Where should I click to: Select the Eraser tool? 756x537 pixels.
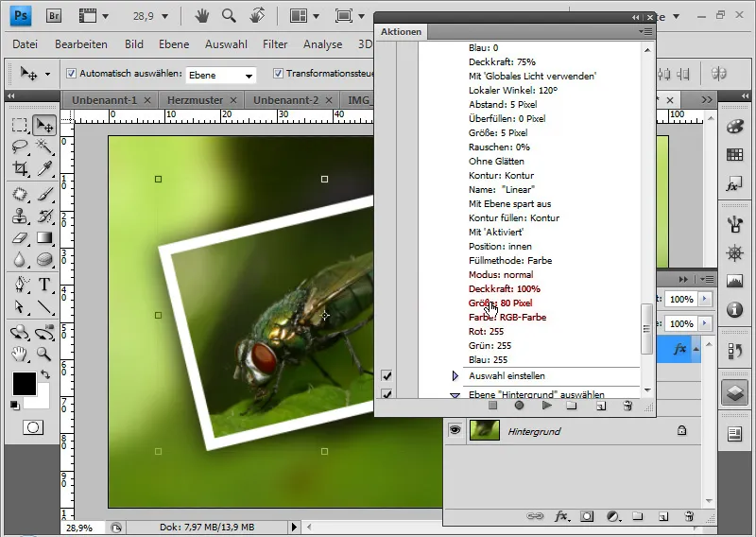[19, 238]
